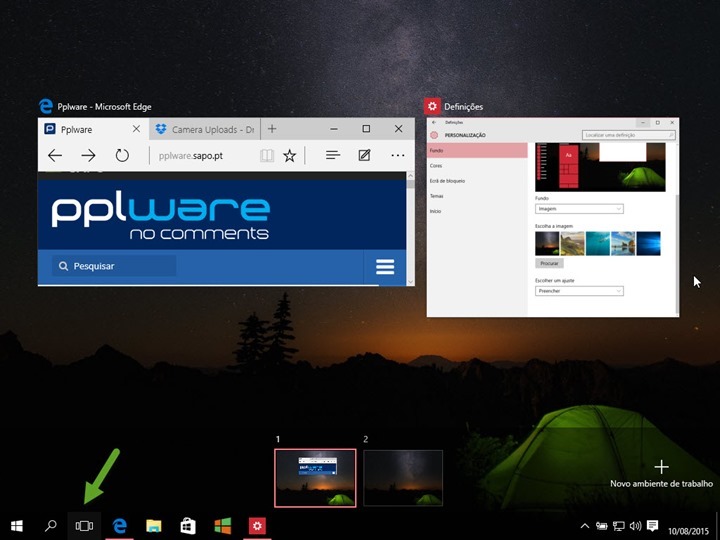Open the Windows Start menu
This screenshot has width=720, height=540.
[17, 526]
